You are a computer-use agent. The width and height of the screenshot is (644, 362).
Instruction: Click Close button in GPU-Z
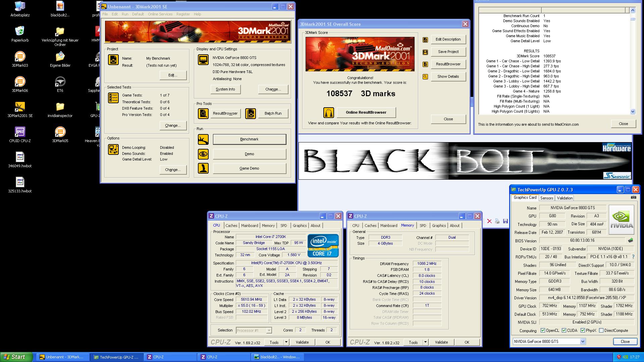point(625,342)
